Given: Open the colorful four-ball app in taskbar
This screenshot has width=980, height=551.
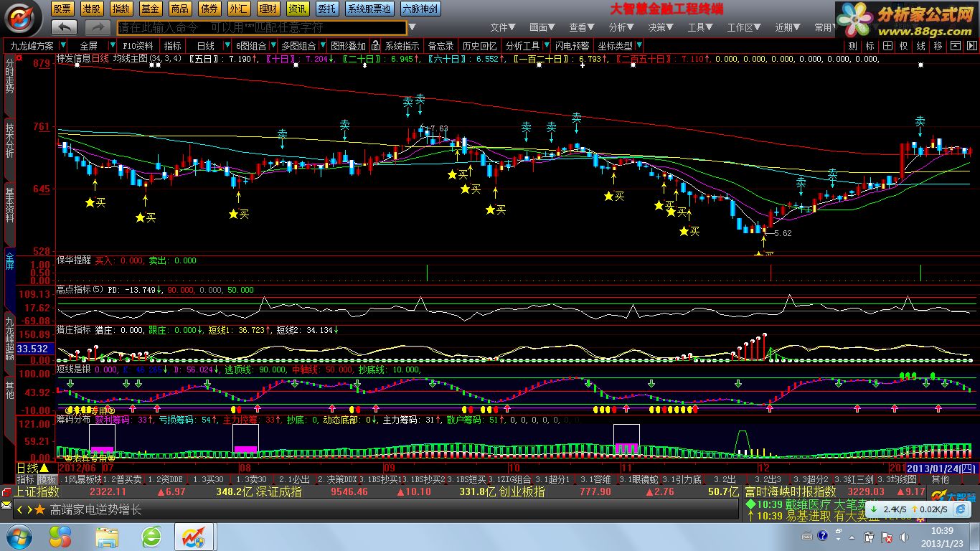Looking at the screenshot, I should (x=60, y=537).
